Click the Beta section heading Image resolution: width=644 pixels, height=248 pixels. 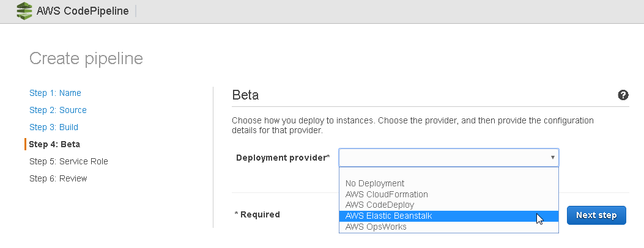point(245,95)
